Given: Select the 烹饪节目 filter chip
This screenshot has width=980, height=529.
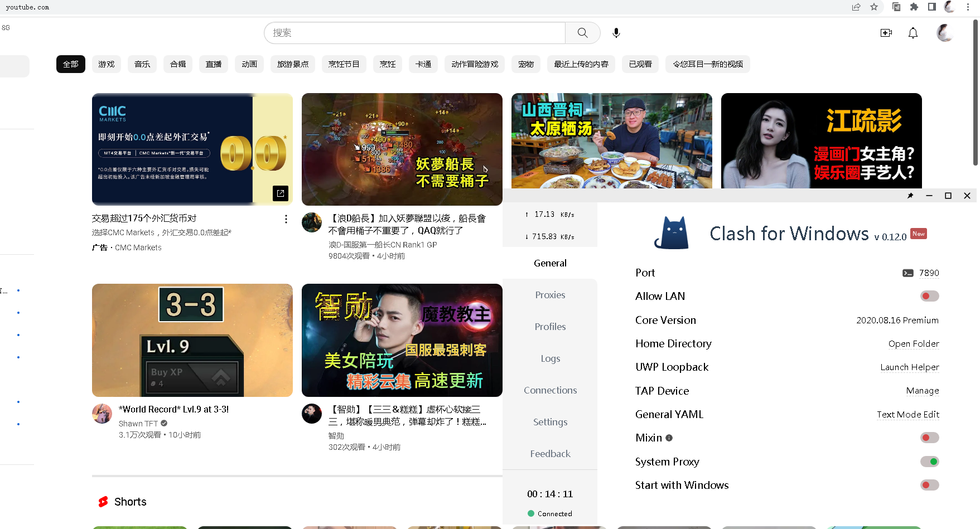Looking at the screenshot, I should [x=344, y=64].
